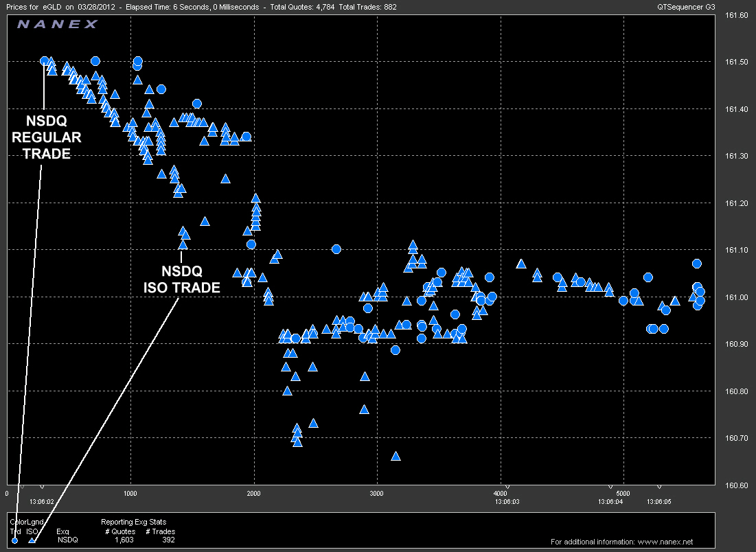Click the 'Total Quotes: 4,784' title text

pyautogui.click(x=302, y=8)
